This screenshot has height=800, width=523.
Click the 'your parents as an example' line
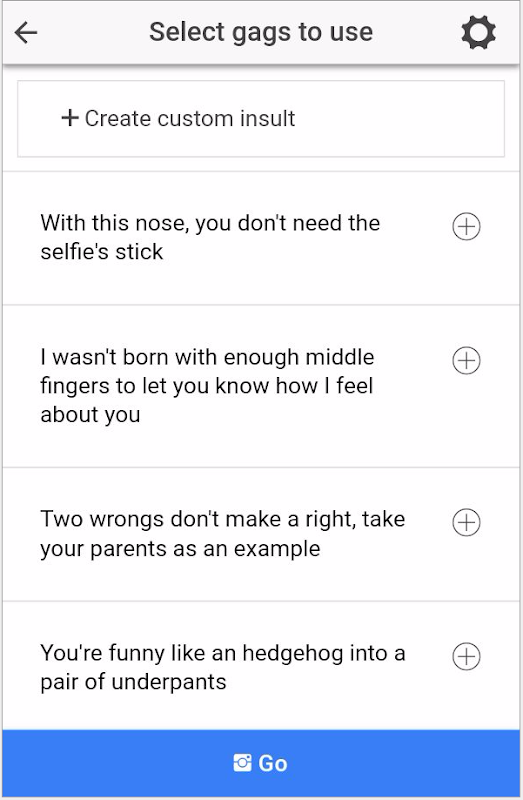[181, 549]
